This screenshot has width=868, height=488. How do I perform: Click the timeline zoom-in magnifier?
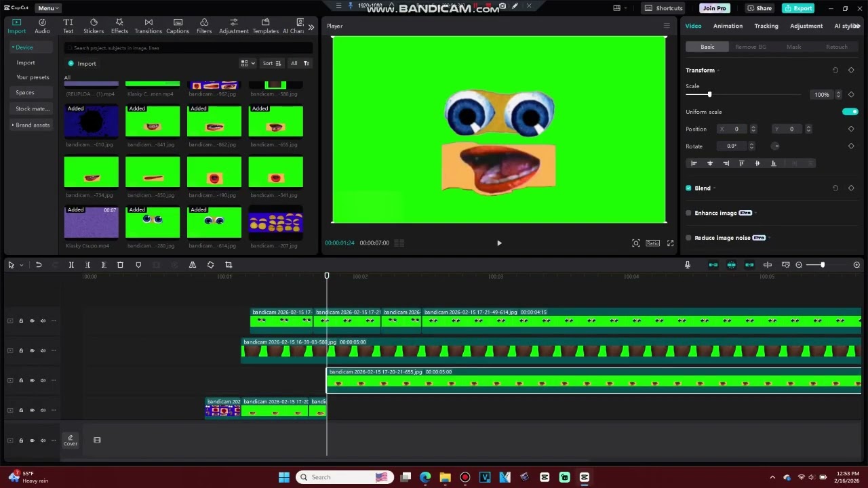pyautogui.click(x=856, y=265)
